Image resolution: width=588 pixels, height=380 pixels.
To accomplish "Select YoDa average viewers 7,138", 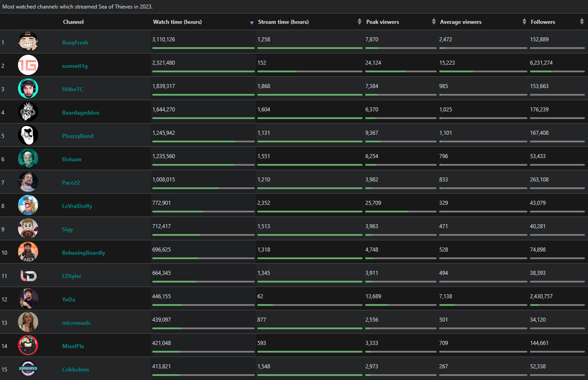I will [x=447, y=296].
